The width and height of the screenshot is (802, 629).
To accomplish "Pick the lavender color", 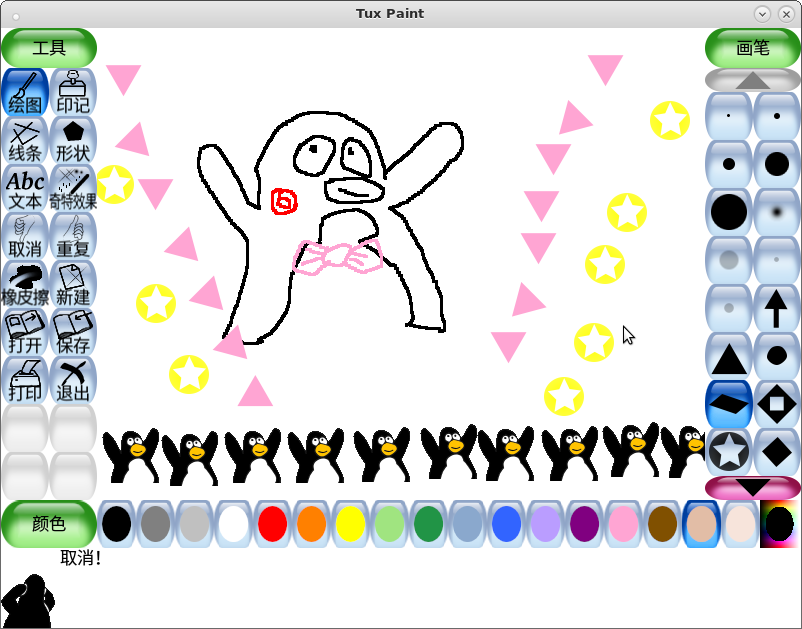I will click(545, 524).
